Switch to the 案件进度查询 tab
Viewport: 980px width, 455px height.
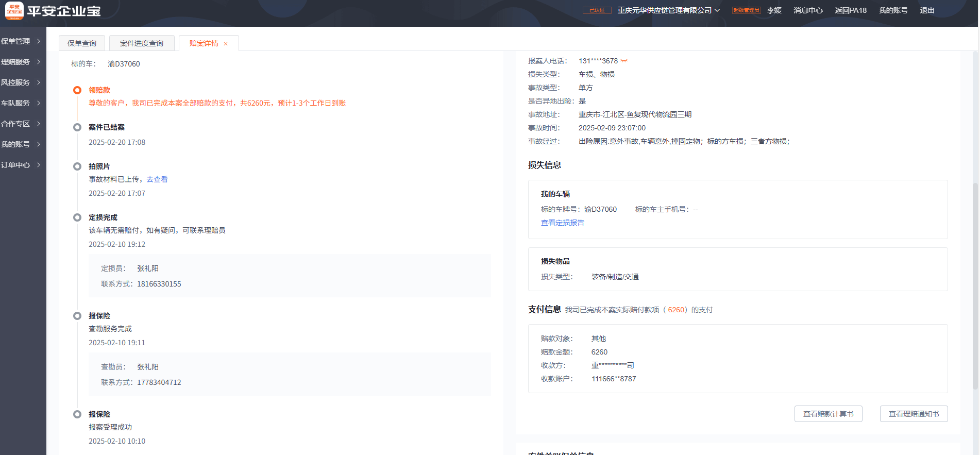tap(142, 43)
